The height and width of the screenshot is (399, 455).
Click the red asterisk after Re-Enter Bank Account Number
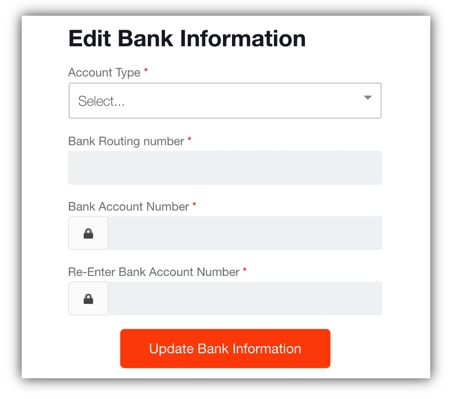coord(245,270)
